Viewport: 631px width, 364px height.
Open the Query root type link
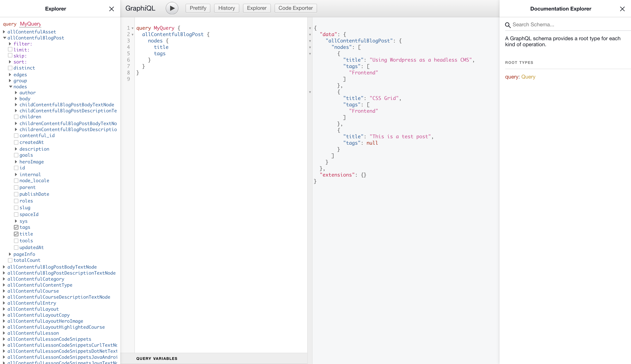click(528, 77)
